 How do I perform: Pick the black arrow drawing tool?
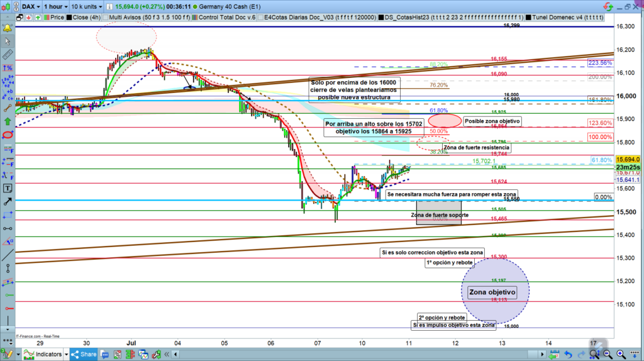click(x=8, y=201)
